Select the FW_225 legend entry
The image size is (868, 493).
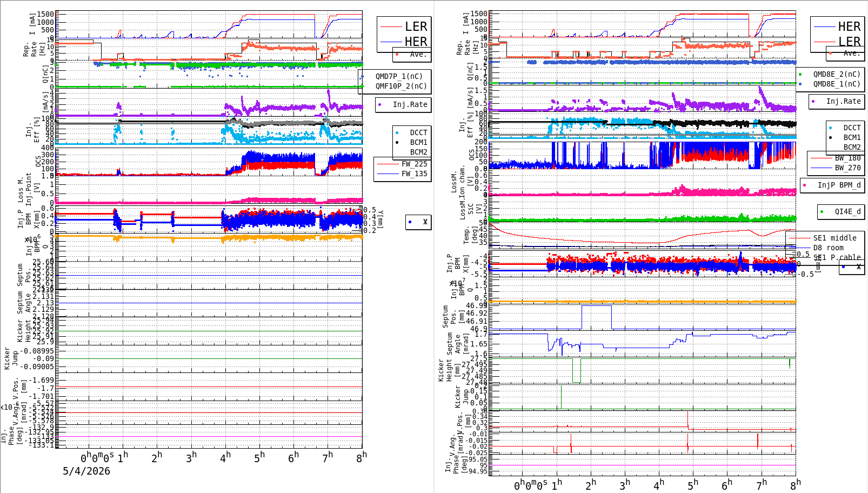403,164
